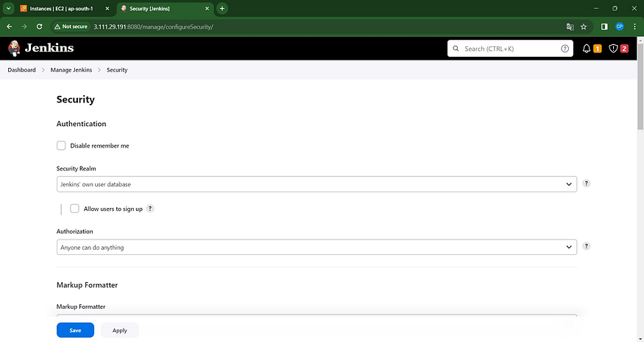
Task: Expand the Security Realm dropdown
Action: pyautogui.click(x=316, y=184)
